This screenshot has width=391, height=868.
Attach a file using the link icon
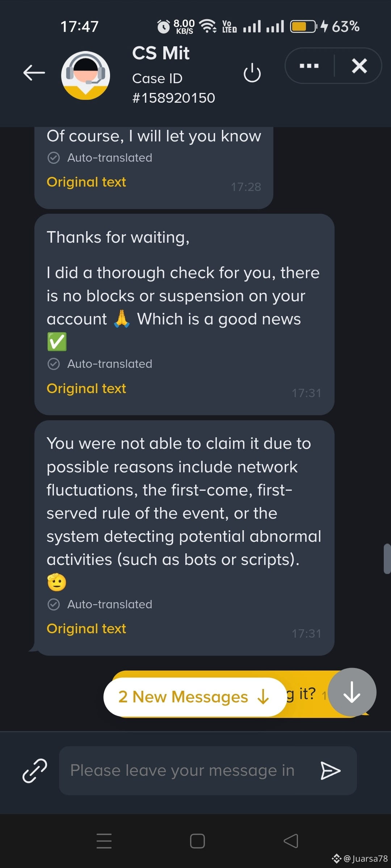pos(35,770)
